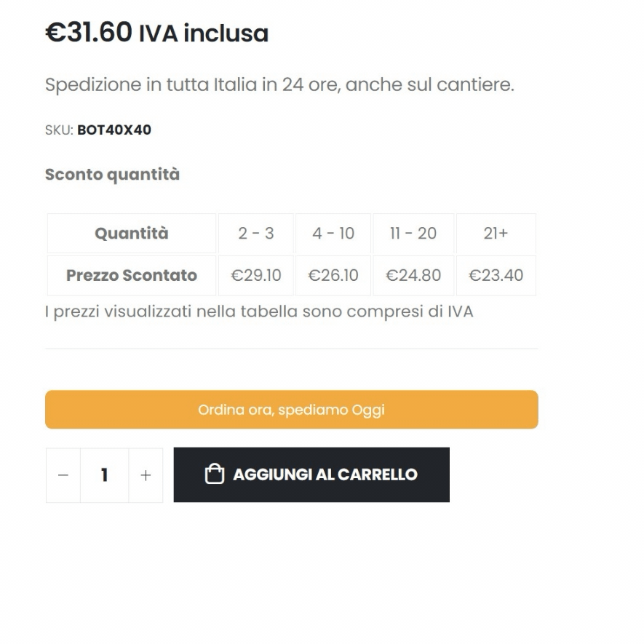
Task: Click the SKU code BOT40X40
Action: pyautogui.click(x=114, y=130)
